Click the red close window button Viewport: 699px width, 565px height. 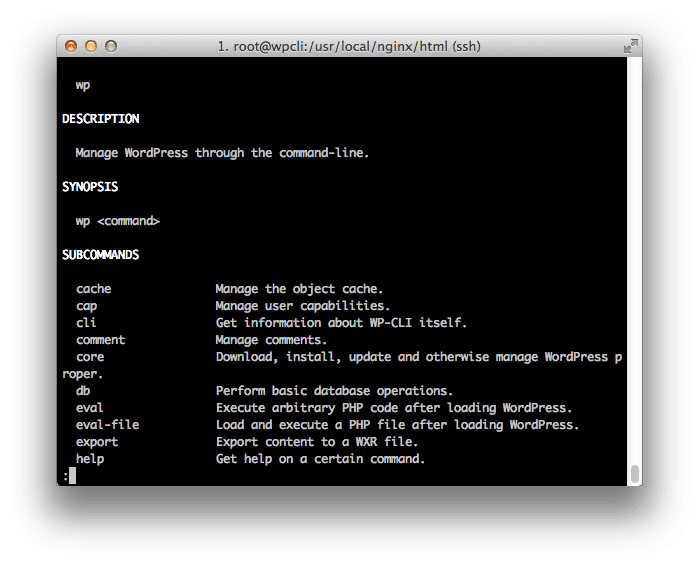tap(71, 46)
